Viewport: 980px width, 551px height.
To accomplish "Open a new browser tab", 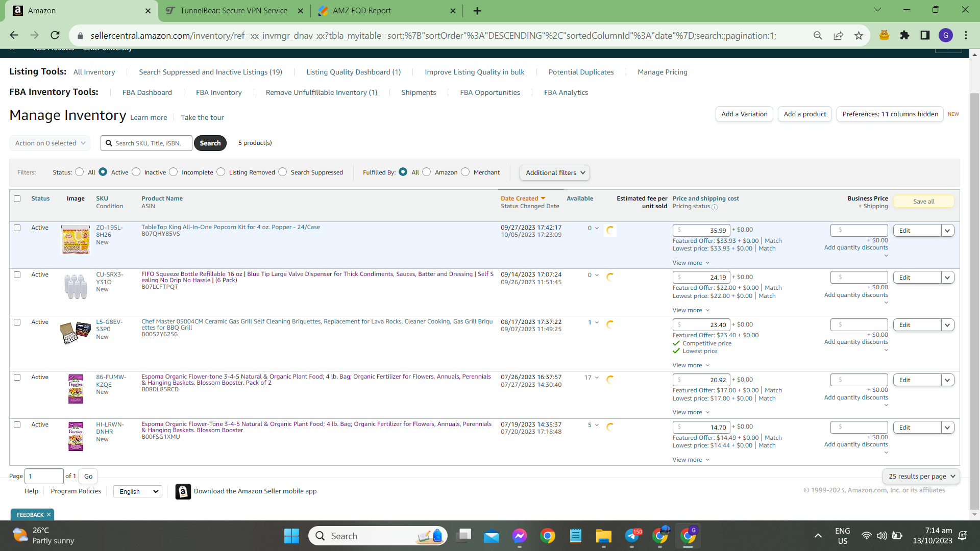I will click(477, 11).
